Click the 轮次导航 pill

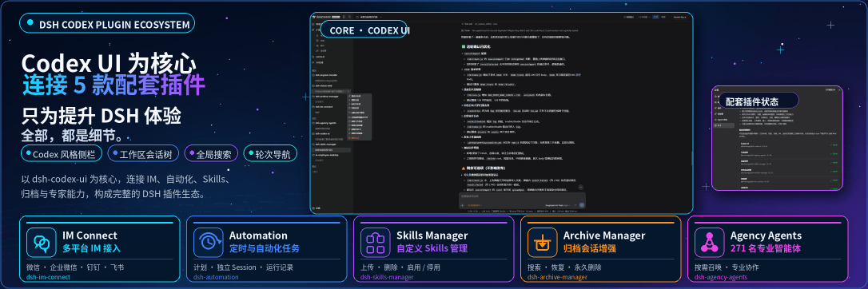(270, 154)
